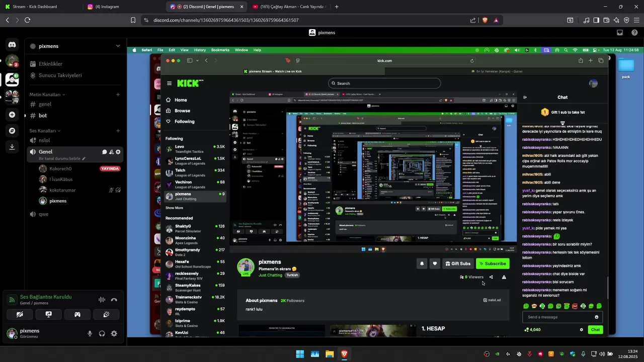The width and height of the screenshot is (644, 362).
Task: Open Etkinlikler in the channel list
Action: pos(75,64)
